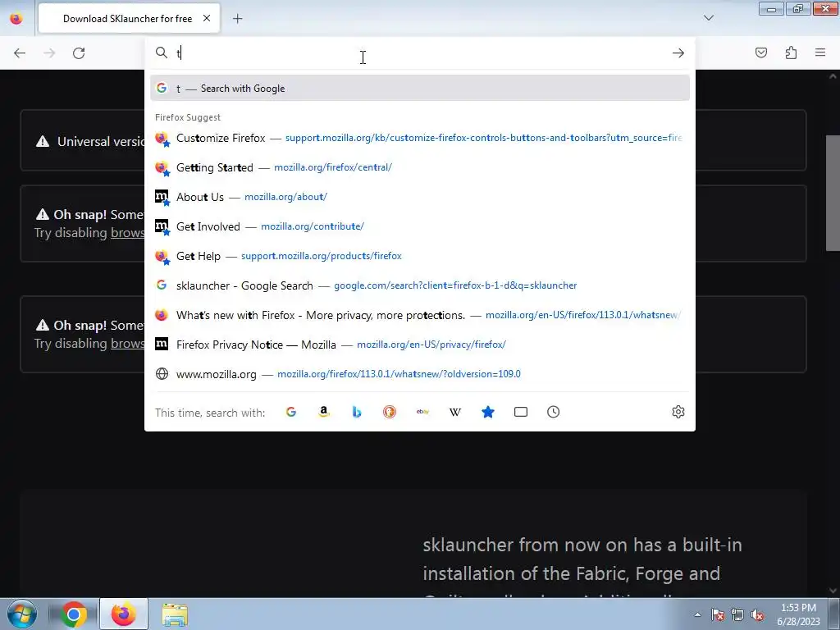Click the muted volume tray icon
This screenshot has width=840, height=630.
[x=757, y=615]
